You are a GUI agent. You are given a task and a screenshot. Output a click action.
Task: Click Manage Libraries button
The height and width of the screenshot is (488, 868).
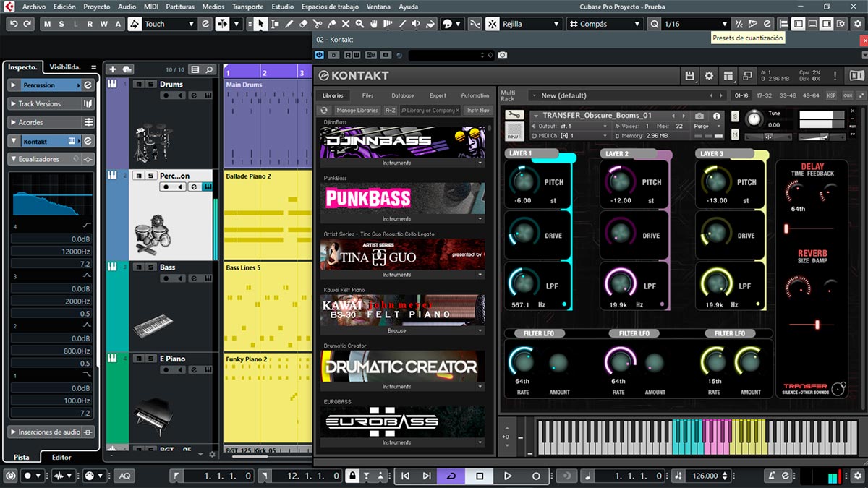(x=357, y=110)
